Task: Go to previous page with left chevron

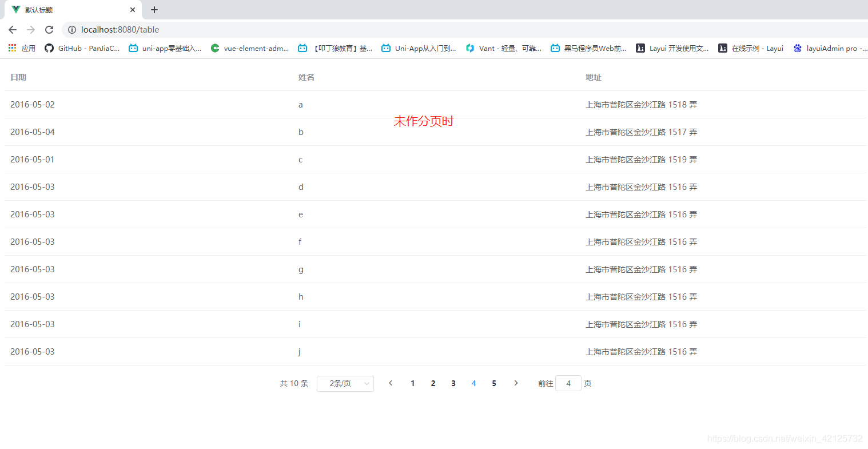Action: [391, 383]
